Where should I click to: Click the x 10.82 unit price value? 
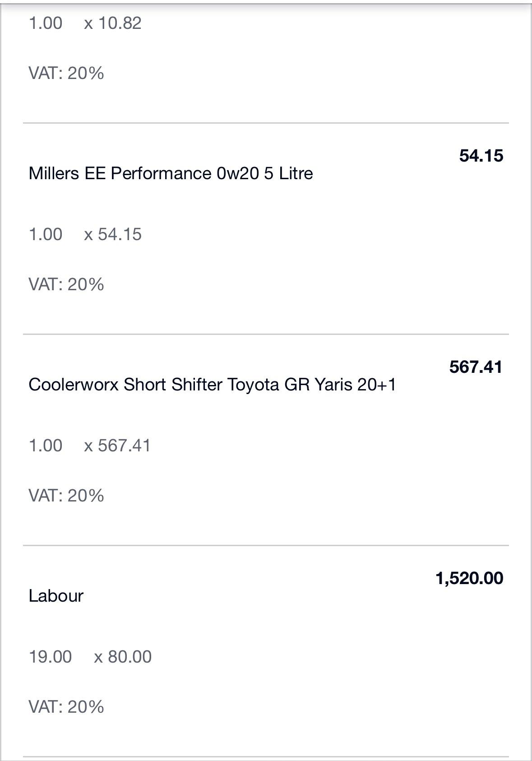pos(113,23)
